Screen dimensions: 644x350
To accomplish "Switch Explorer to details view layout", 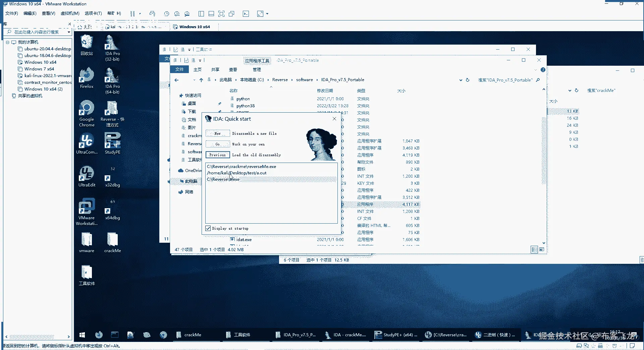I will [x=534, y=249].
